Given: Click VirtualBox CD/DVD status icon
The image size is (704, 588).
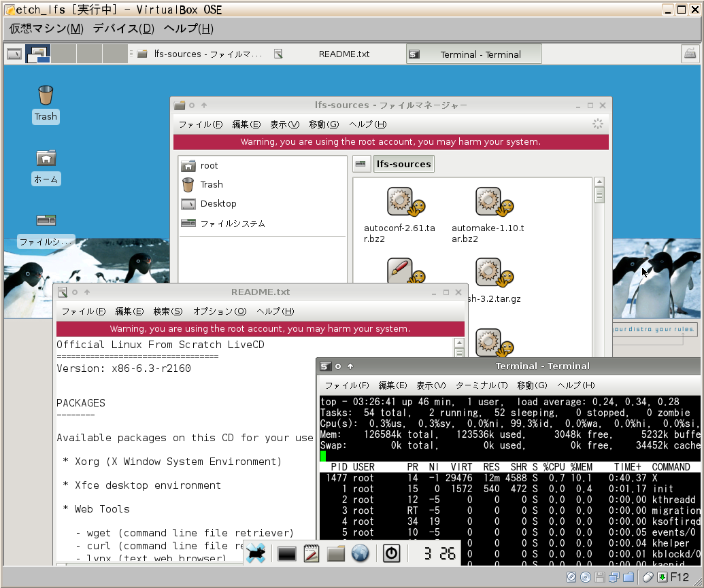Looking at the screenshot, I should click(x=586, y=577).
